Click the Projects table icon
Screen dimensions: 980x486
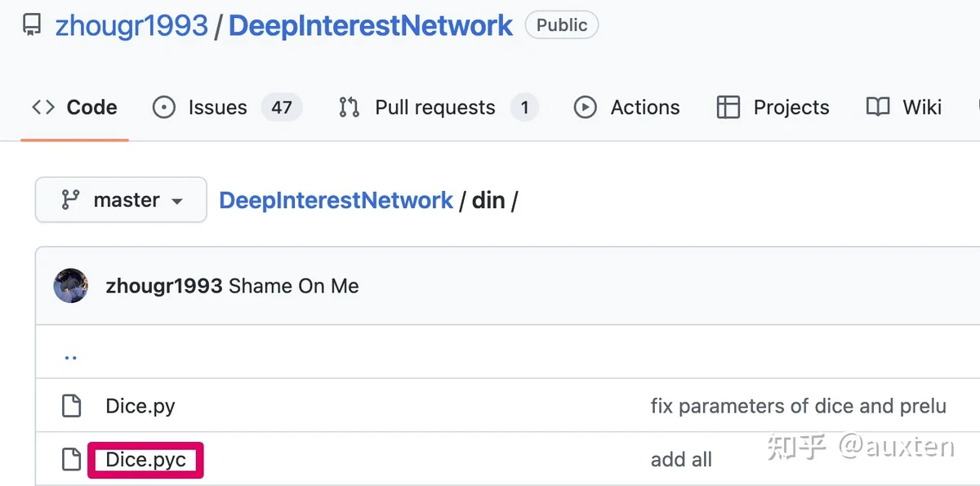click(728, 107)
